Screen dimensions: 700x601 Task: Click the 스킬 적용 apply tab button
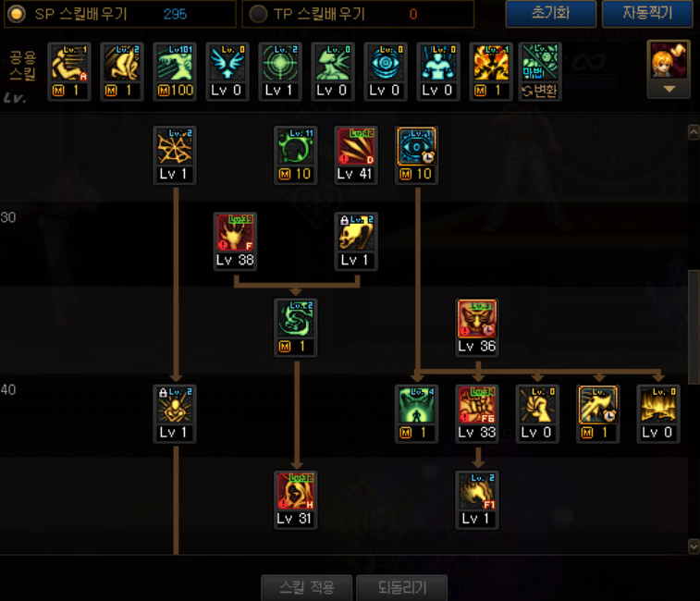click(307, 588)
